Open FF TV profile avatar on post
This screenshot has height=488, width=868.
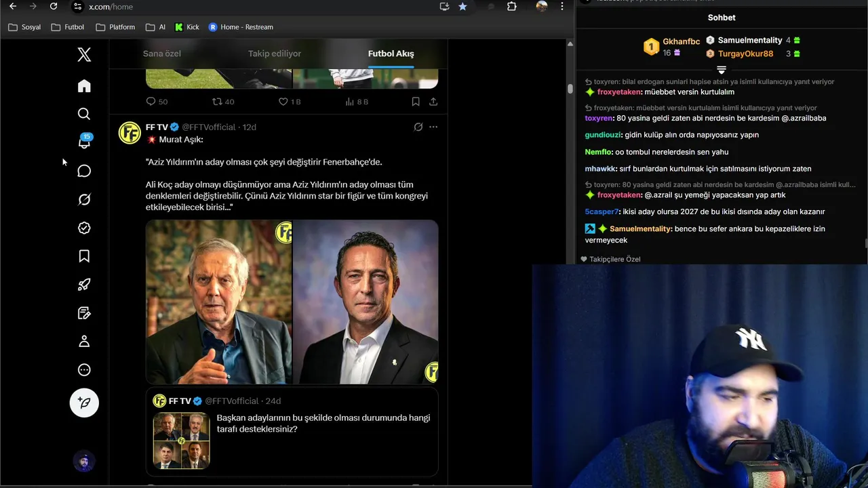(x=130, y=133)
